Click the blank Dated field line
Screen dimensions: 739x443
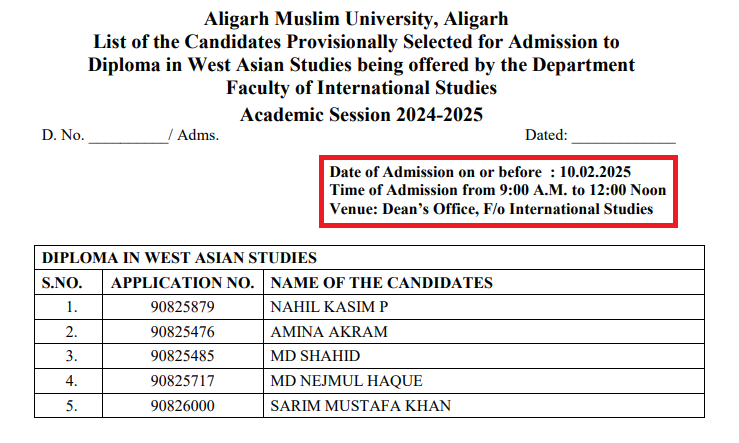click(623, 137)
